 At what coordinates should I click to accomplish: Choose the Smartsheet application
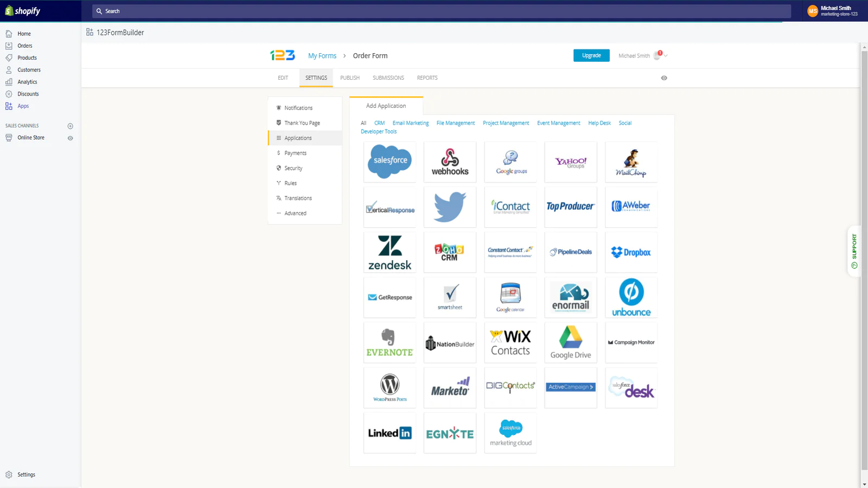tap(450, 297)
